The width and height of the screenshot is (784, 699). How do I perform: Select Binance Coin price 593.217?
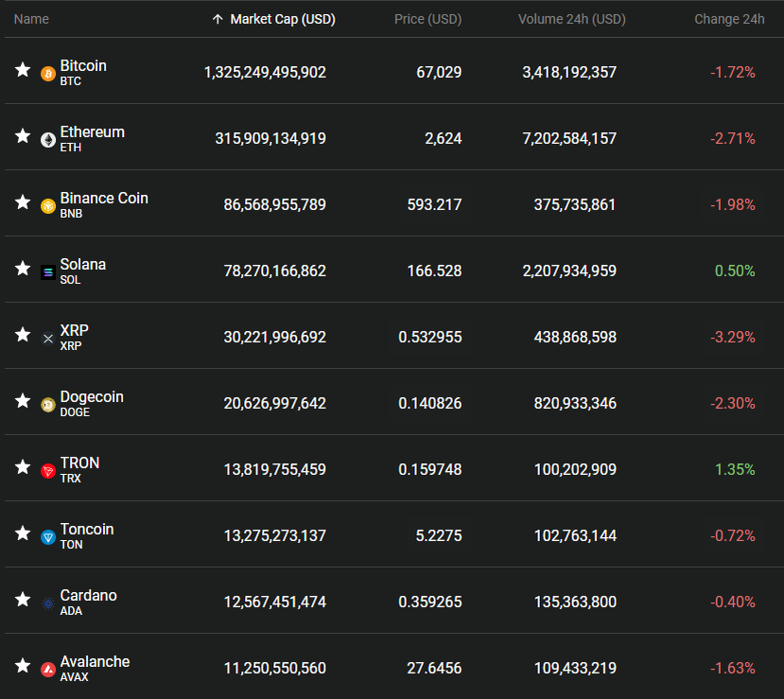434,204
